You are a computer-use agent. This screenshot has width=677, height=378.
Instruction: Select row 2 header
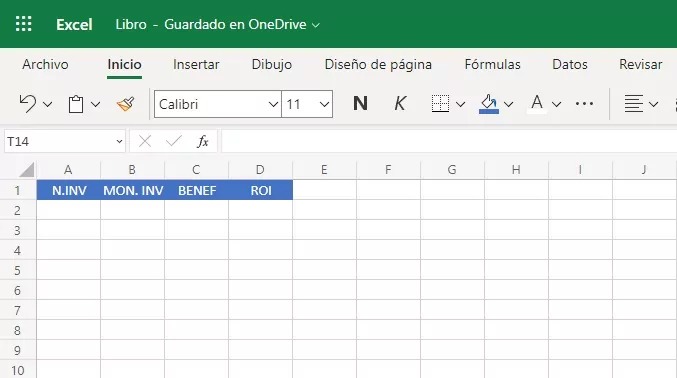[x=17, y=210]
